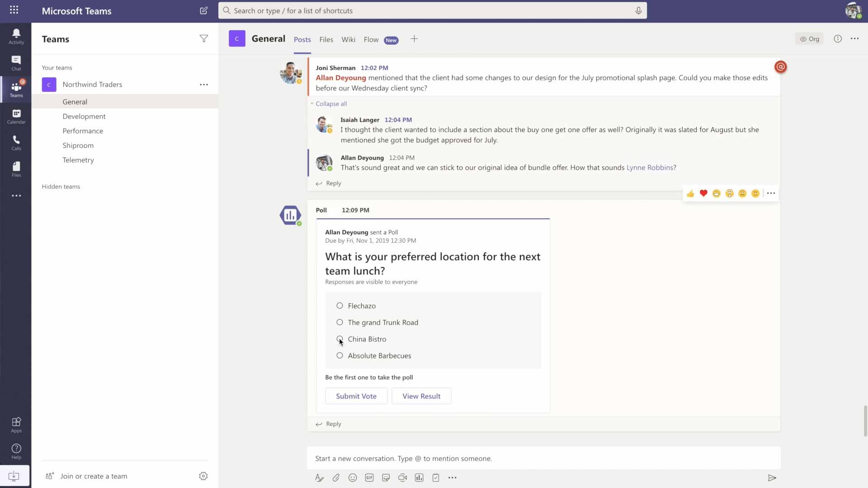The width and height of the screenshot is (868, 488).
Task: Open the app launcher waffle icon
Action: click(x=14, y=10)
